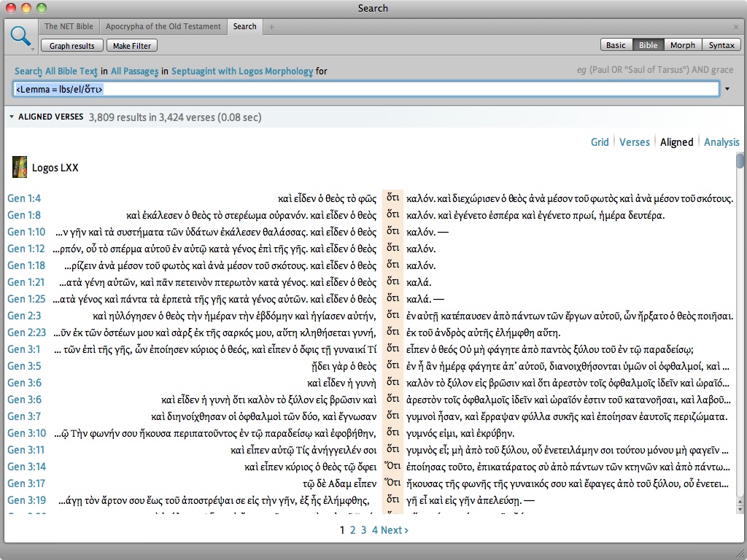Open the Analysis results view
The width and height of the screenshot is (747, 560).
pyautogui.click(x=721, y=142)
